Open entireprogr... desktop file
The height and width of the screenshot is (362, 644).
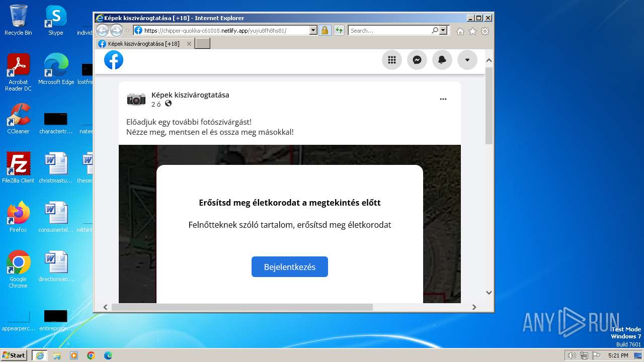tap(56, 320)
